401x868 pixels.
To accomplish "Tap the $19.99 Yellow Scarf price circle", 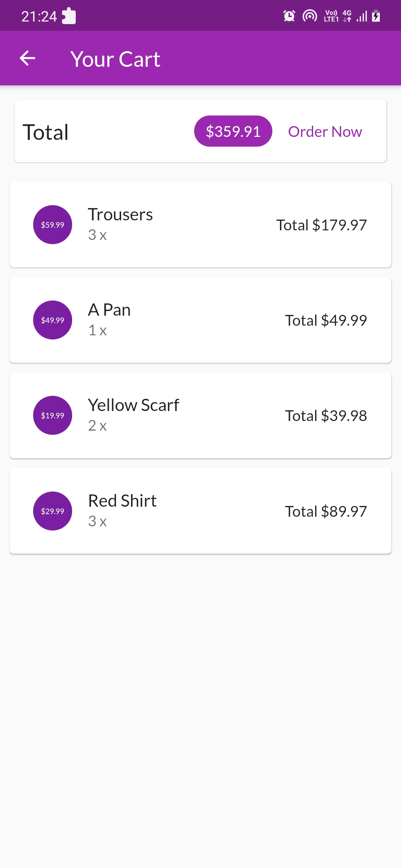I will click(x=53, y=415).
